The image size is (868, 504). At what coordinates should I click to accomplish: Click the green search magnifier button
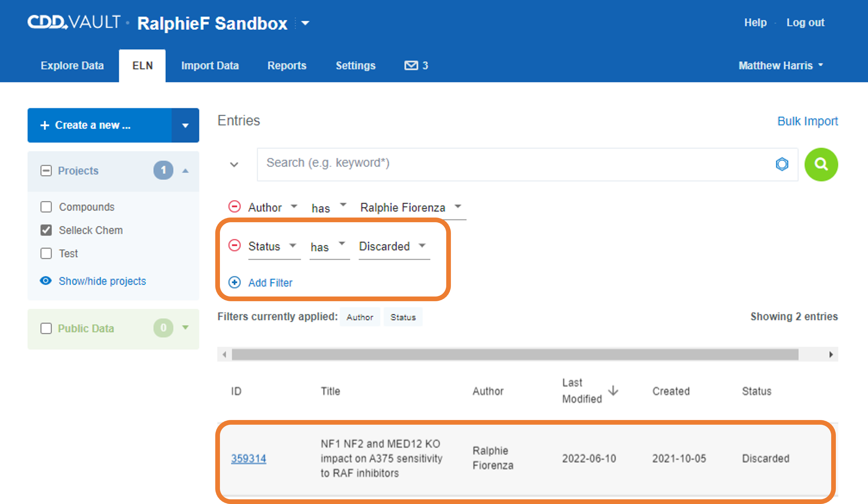pyautogui.click(x=821, y=165)
